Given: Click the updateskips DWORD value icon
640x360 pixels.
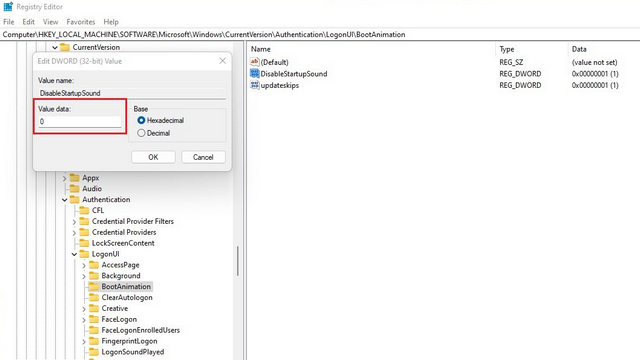Looking at the screenshot, I should point(255,85).
